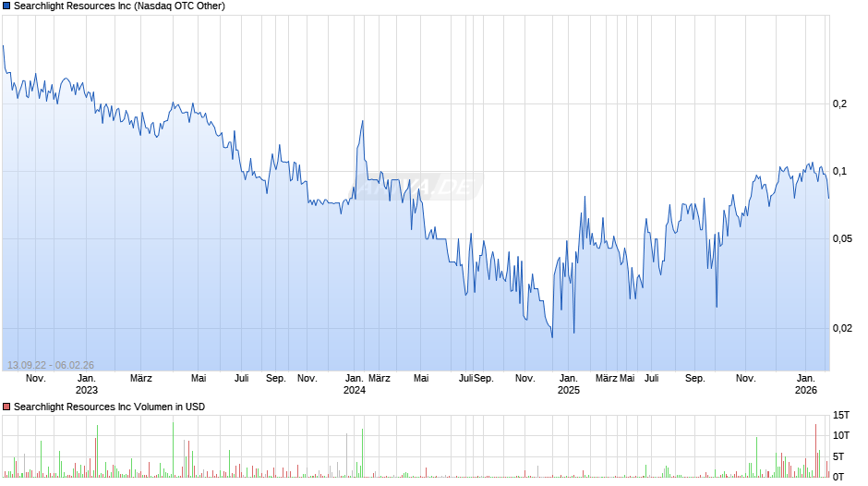The width and height of the screenshot is (868, 486).
Task: Click the 0T volume axis label
Action: coord(838,477)
